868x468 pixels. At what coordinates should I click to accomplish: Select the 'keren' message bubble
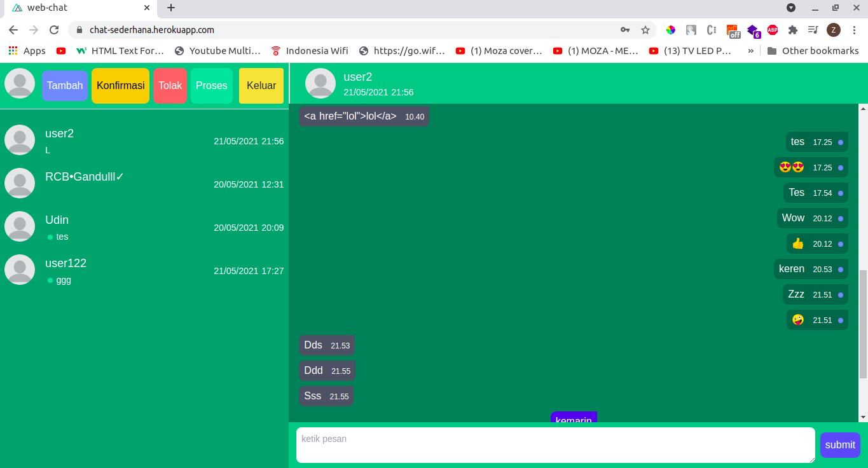pyautogui.click(x=811, y=269)
